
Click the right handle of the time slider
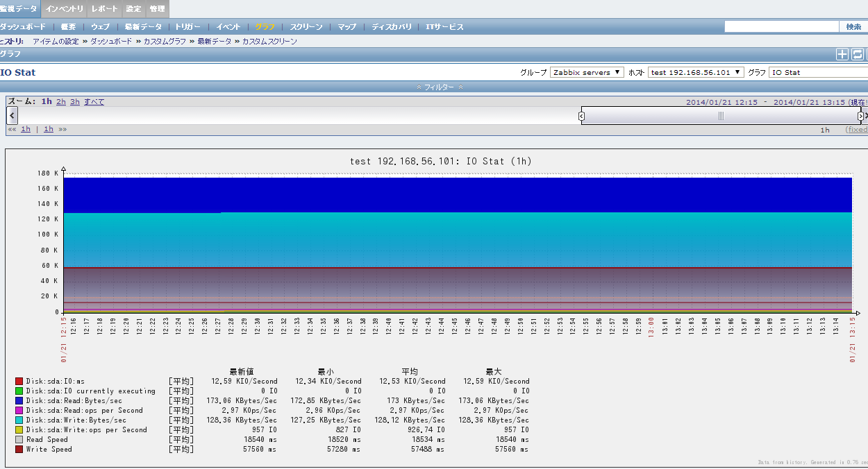coord(860,116)
